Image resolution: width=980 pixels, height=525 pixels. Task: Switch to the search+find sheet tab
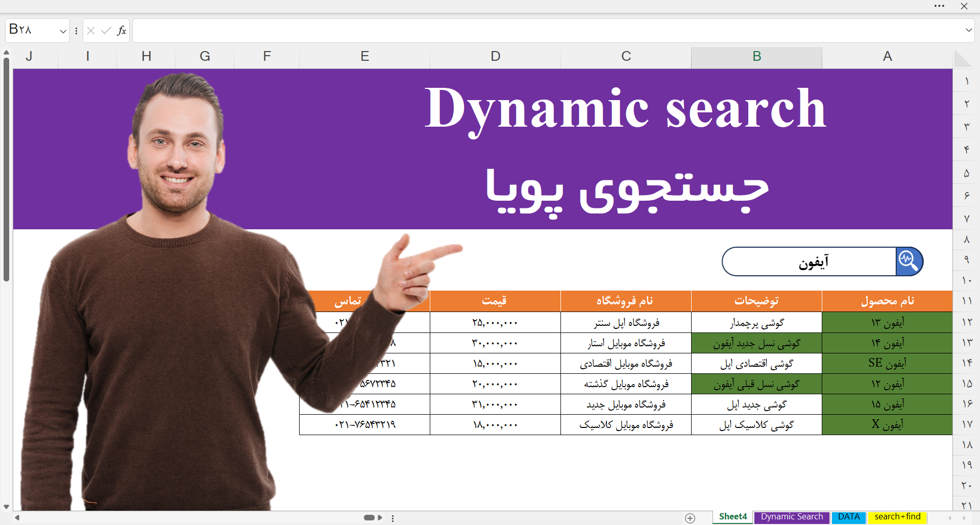[x=897, y=517]
